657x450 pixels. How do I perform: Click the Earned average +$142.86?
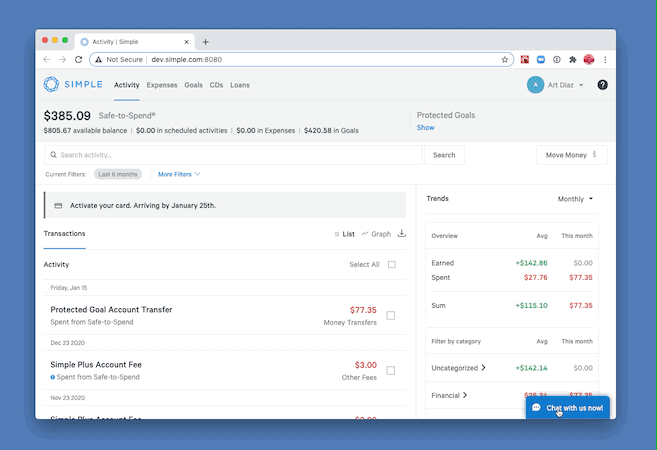coord(531,263)
